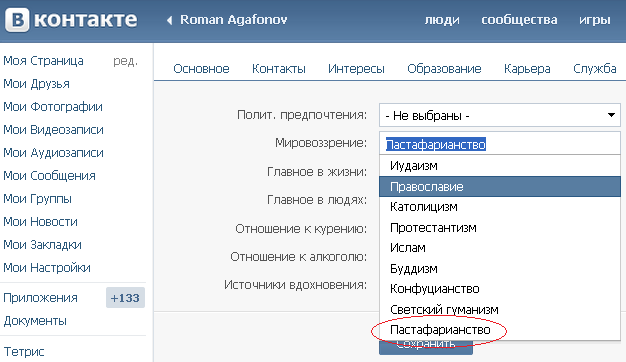This screenshot has width=626, height=362.
Task: Switch to the Карьера tab
Action: tap(527, 69)
